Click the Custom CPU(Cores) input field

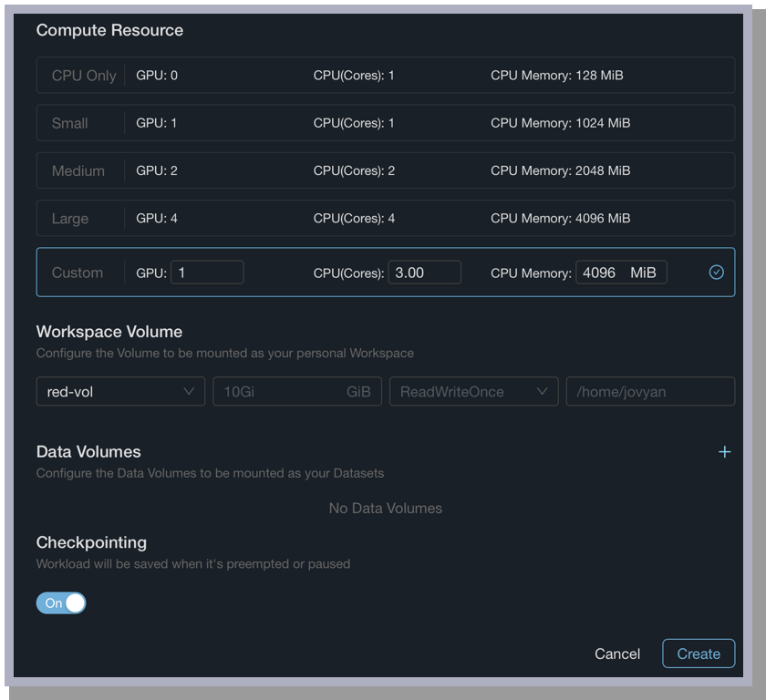[424, 273]
